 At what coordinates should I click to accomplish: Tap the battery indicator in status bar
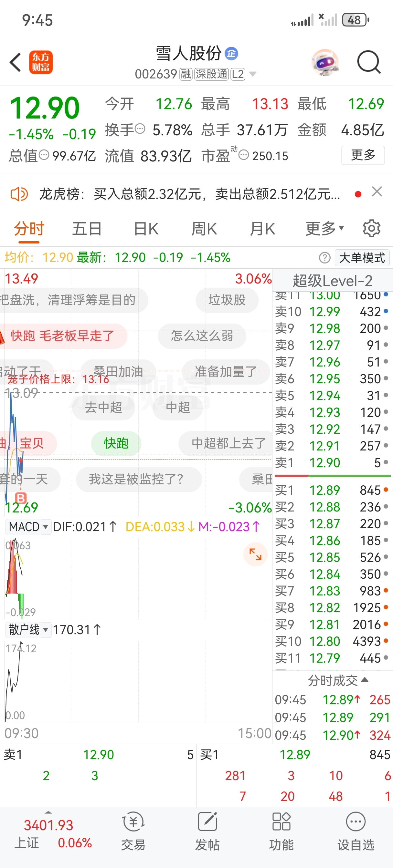[x=356, y=20]
